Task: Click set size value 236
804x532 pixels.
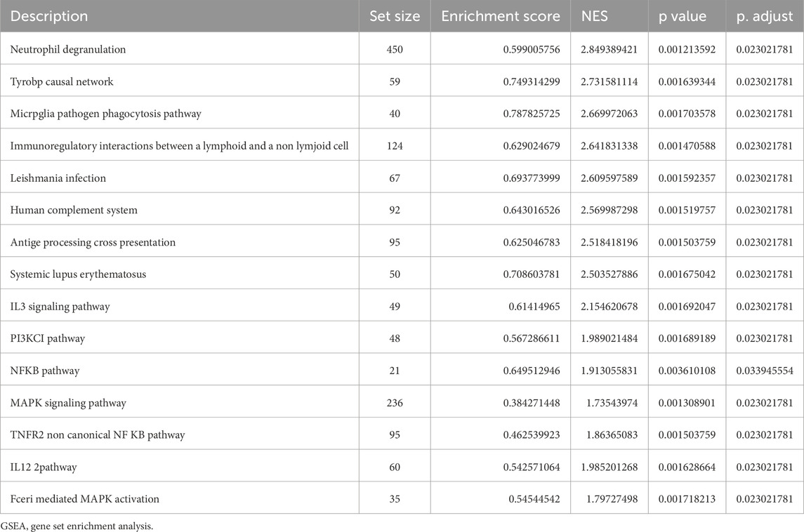Action: [395, 403]
